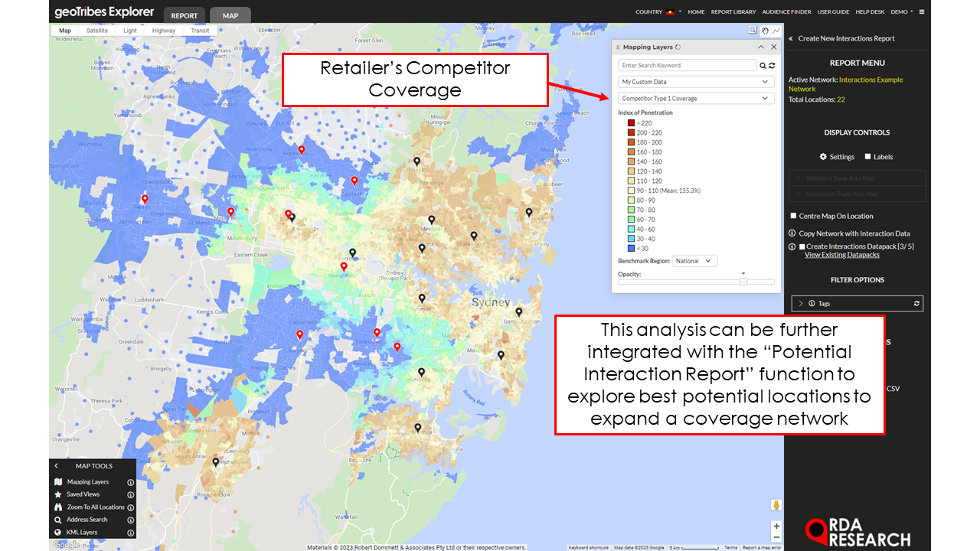The width and height of the screenshot is (980, 551).
Task: Close the Mapping Layers panel
Action: pyautogui.click(x=773, y=47)
